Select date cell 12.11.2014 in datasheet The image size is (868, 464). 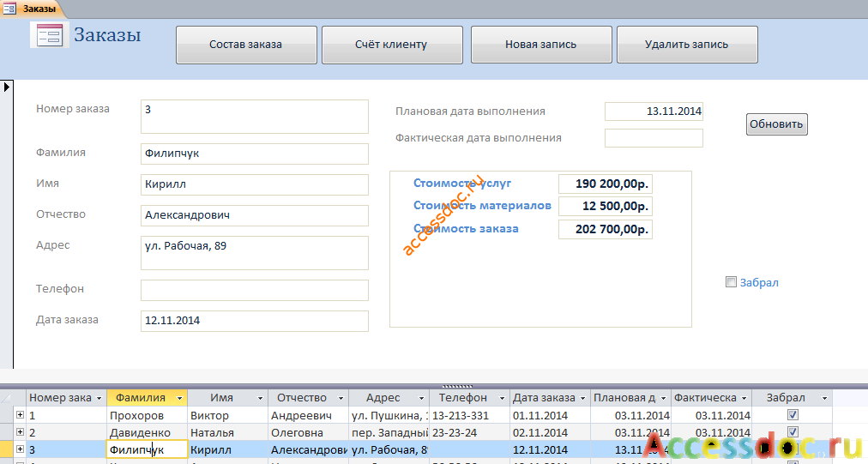coord(551,449)
